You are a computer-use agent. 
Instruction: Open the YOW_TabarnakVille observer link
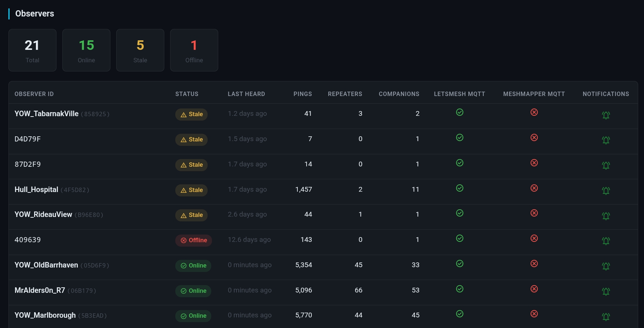47,114
